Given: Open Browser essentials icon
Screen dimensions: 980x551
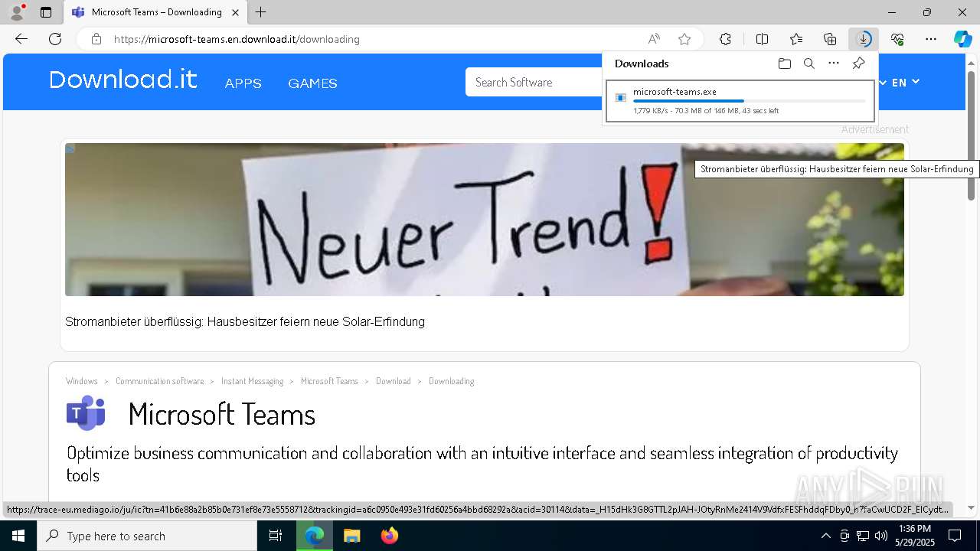Looking at the screenshot, I should coord(897,39).
